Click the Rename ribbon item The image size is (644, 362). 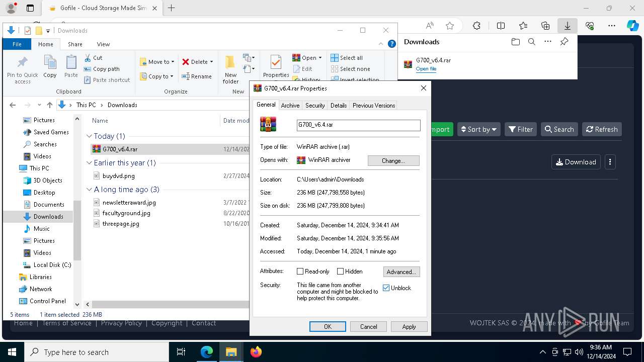[x=197, y=76]
